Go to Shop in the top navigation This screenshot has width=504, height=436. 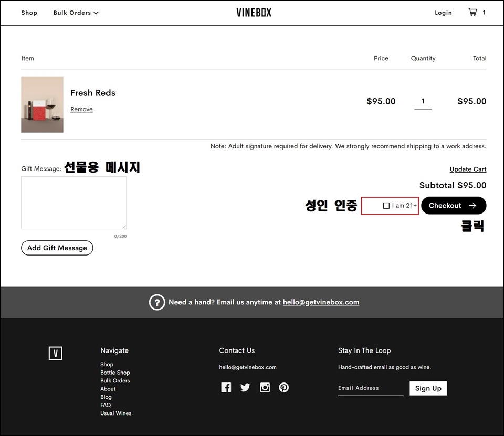(29, 13)
